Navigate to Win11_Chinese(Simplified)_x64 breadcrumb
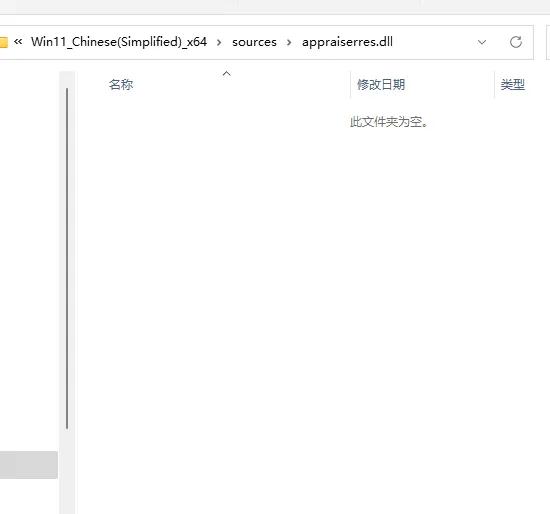550x514 pixels. [x=119, y=42]
